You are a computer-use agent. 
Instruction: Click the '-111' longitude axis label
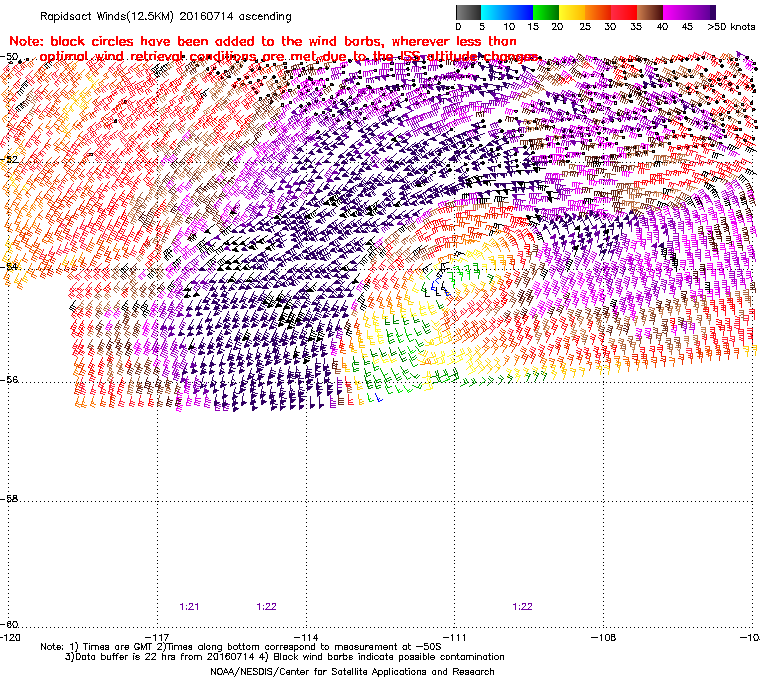[455, 637]
